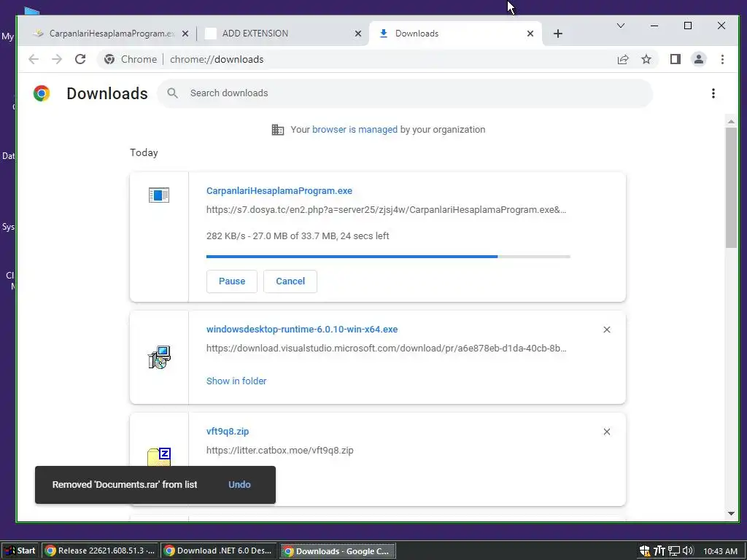
Task: Click the 10:43 AM taskbar clock
Action: (720, 551)
